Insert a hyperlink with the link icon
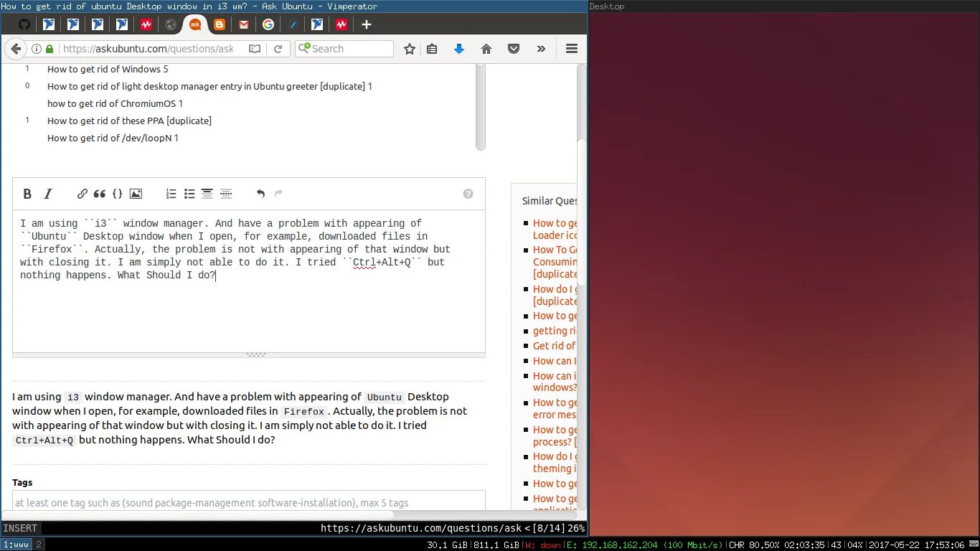 [83, 194]
